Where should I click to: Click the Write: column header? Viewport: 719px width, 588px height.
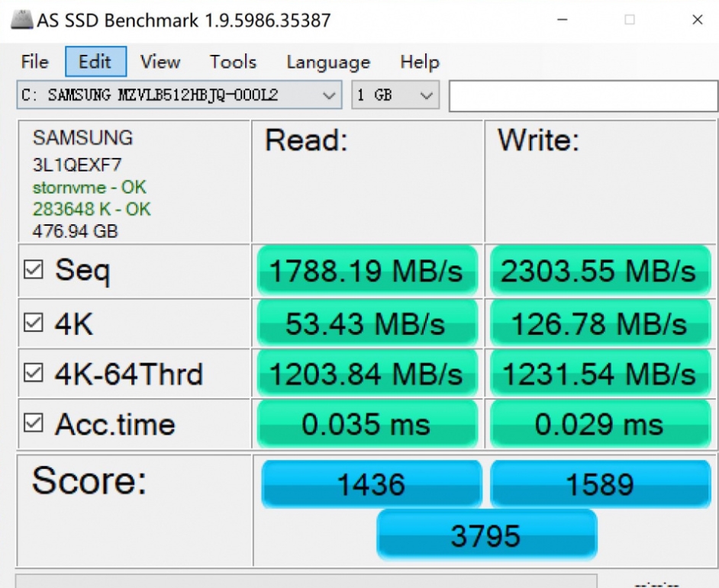coord(539,140)
